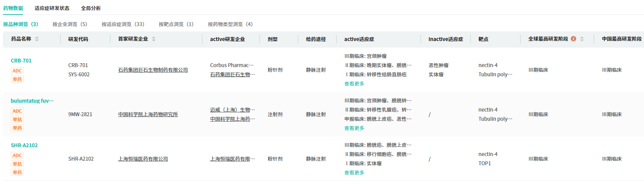Open the 全局分析 tab
Viewport: 644px width, 184px height.
pos(91,8)
